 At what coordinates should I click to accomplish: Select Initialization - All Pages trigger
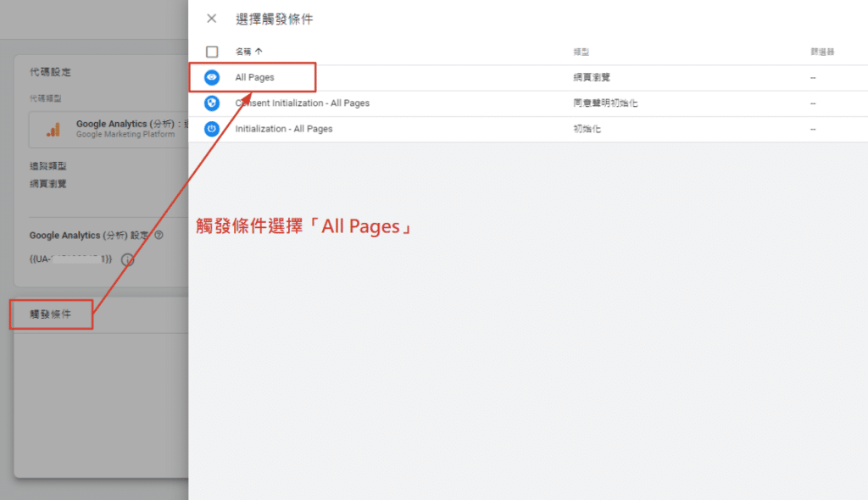(x=284, y=129)
